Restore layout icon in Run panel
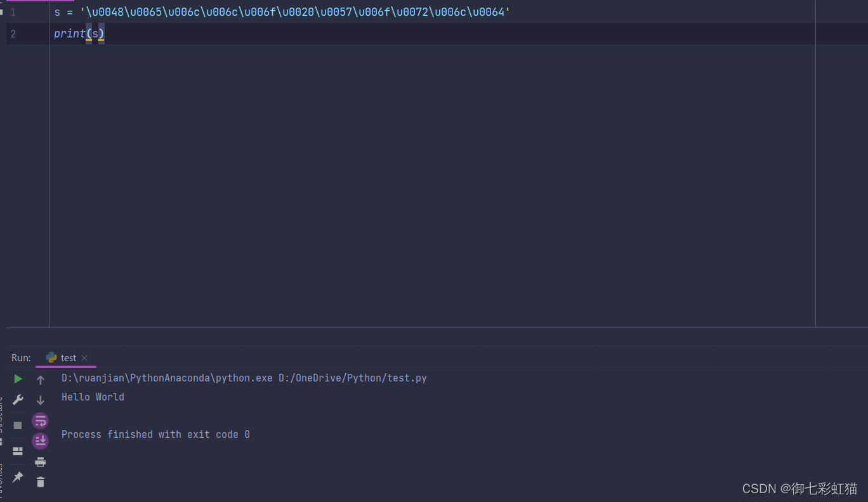This screenshot has width=868, height=502. pyautogui.click(x=18, y=451)
